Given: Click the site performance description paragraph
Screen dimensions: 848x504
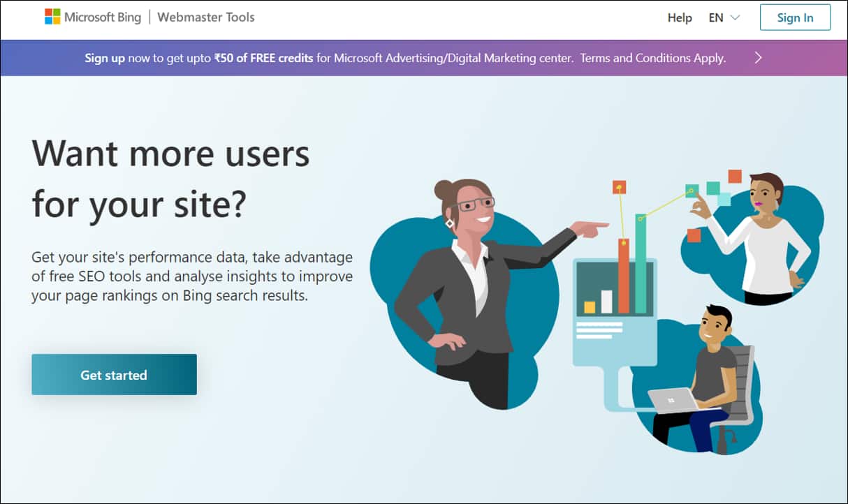Looking at the screenshot, I should 192,276.
